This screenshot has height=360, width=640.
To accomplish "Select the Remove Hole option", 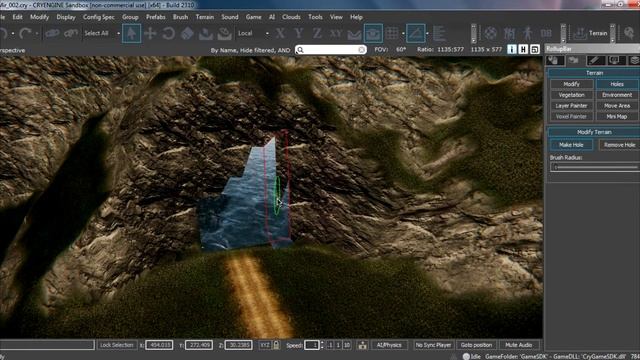I will [619, 145].
